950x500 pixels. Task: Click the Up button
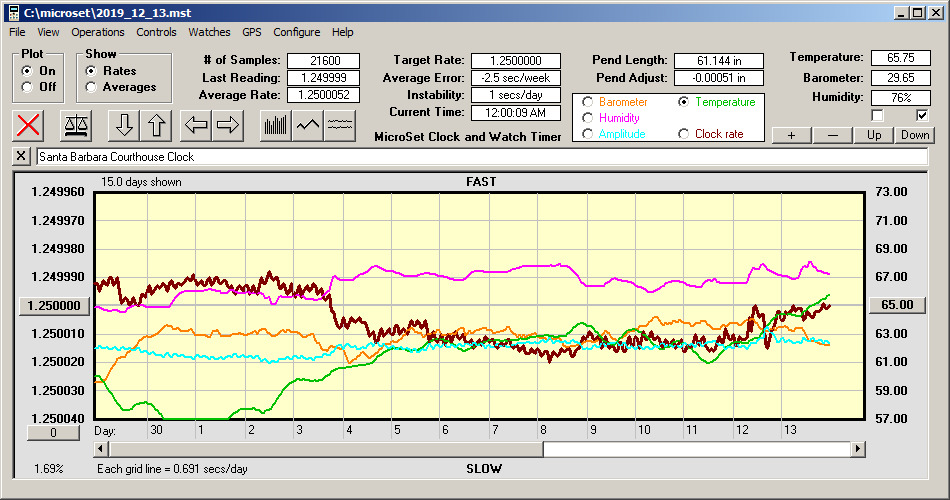(874, 135)
